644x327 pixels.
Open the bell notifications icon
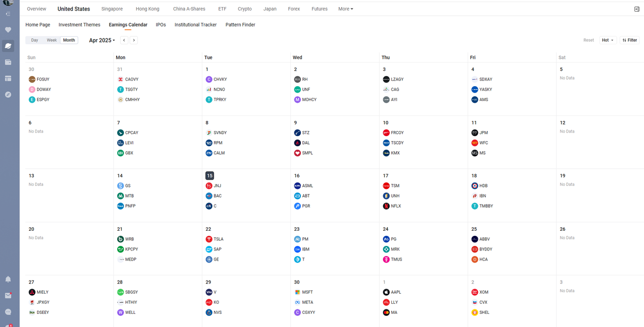point(8,279)
